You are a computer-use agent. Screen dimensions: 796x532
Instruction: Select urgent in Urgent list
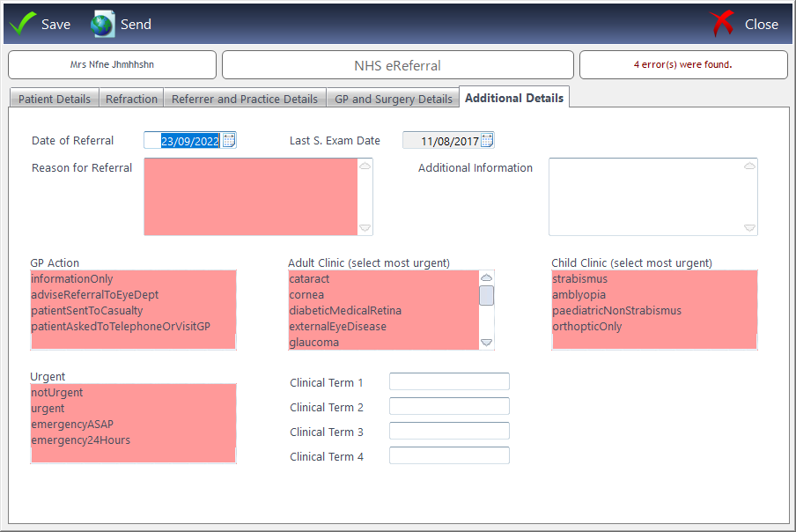click(x=133, y=408)
